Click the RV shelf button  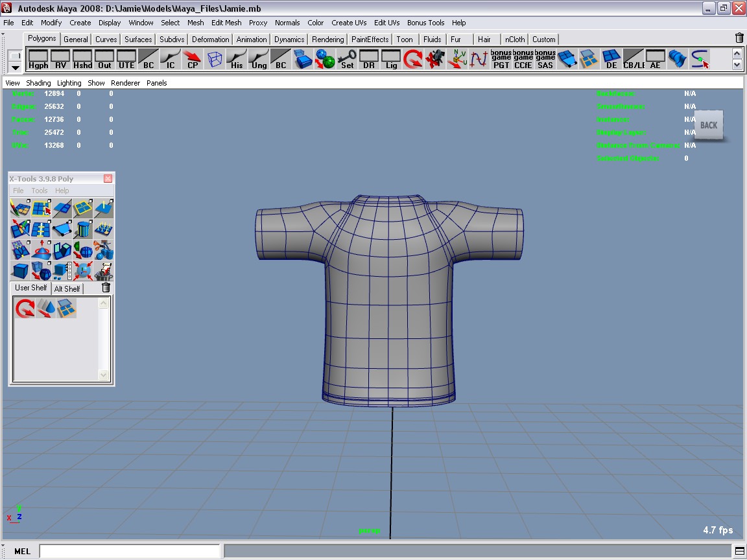pos(60,60)
